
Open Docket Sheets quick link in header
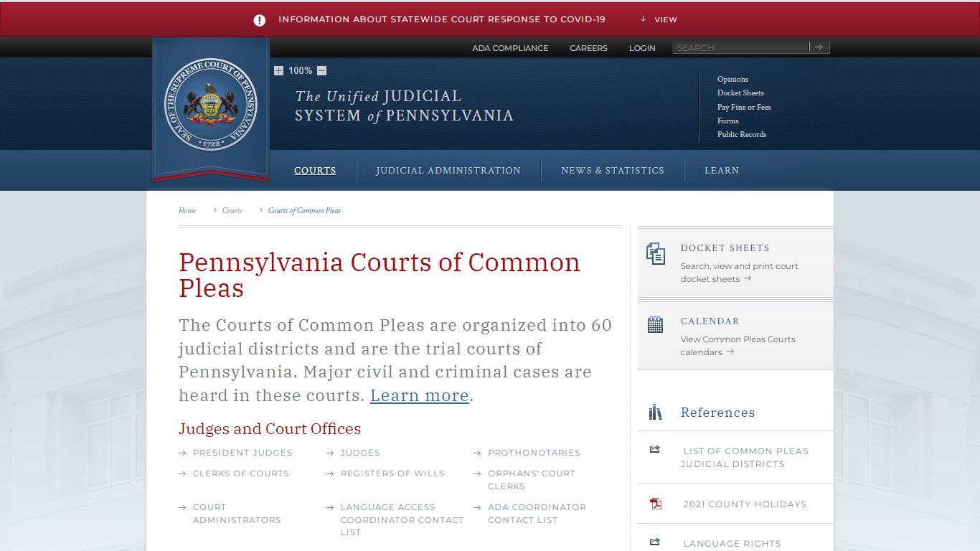coord(740,93)
